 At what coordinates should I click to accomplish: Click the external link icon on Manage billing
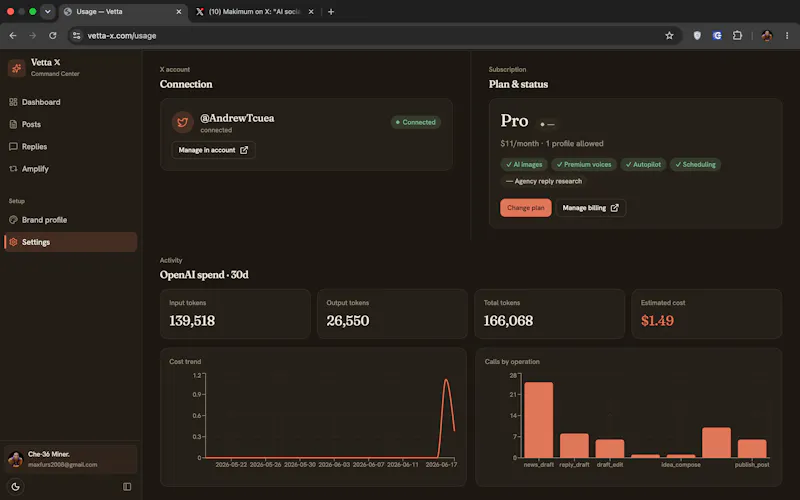pyautogui.click(x=614, y=208)
